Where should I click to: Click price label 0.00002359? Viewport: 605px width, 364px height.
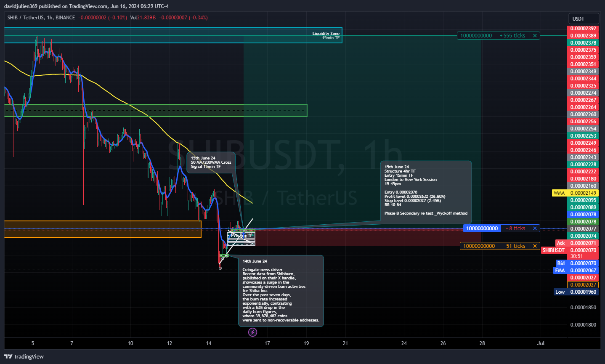(x=583, y=57)
